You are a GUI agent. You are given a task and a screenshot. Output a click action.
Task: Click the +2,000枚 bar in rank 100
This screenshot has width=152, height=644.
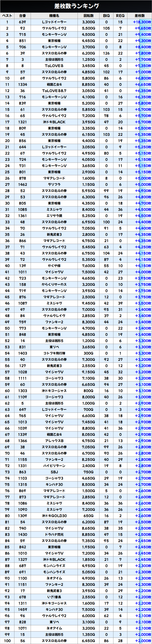coord(143,641)
